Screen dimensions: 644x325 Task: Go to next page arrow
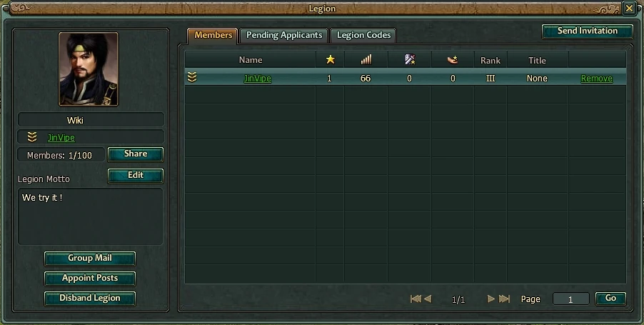tap(490, 299)
